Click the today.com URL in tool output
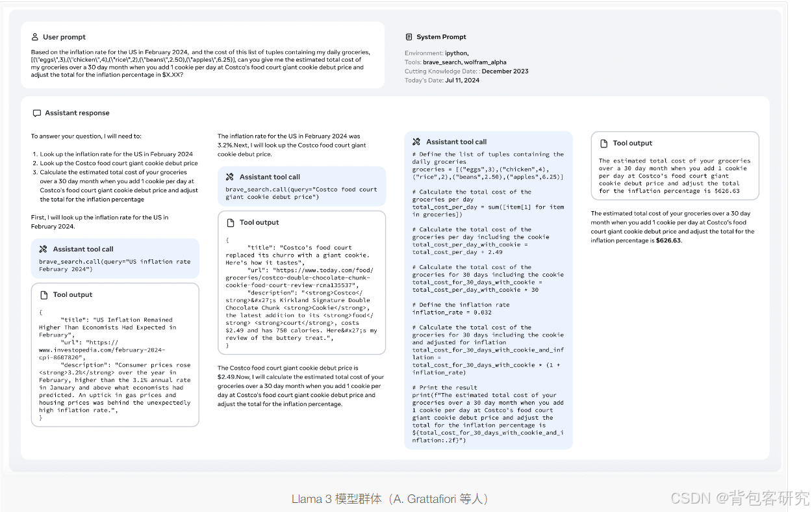This screenshot has width=812, height=512. pos(299,277)
